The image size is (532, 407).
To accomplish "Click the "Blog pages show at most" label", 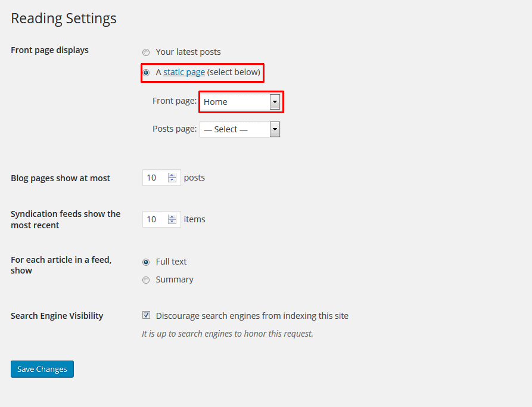I will click(60, 178).
